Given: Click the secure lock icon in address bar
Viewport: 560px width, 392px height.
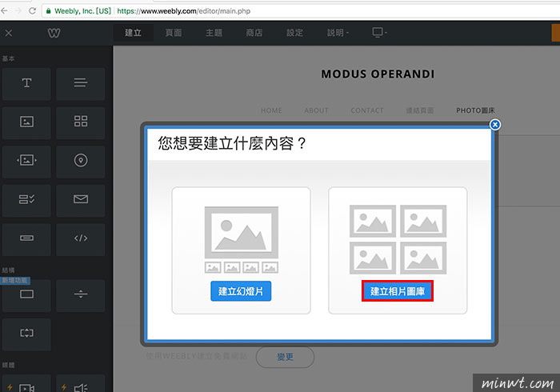Looking at the screenshot, I should point(49,11).
